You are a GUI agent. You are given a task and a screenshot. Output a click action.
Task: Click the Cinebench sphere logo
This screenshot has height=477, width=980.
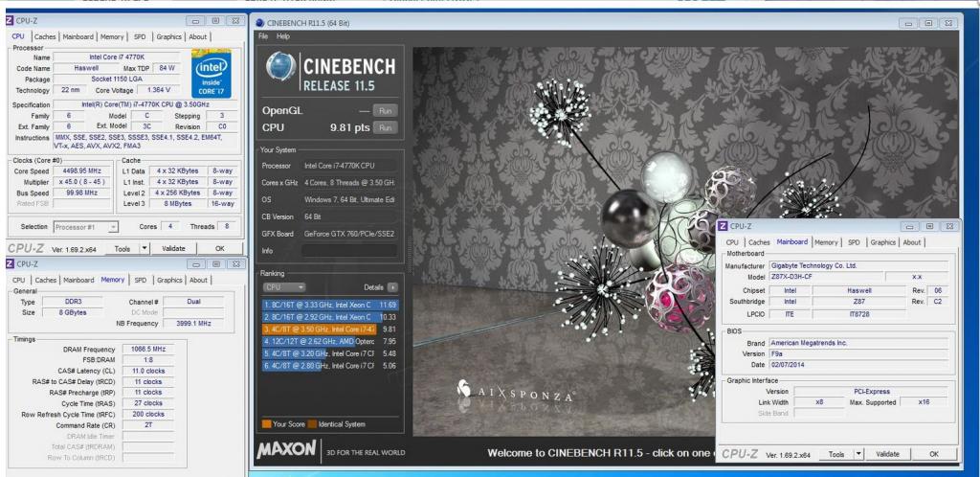tap(280, 66)
